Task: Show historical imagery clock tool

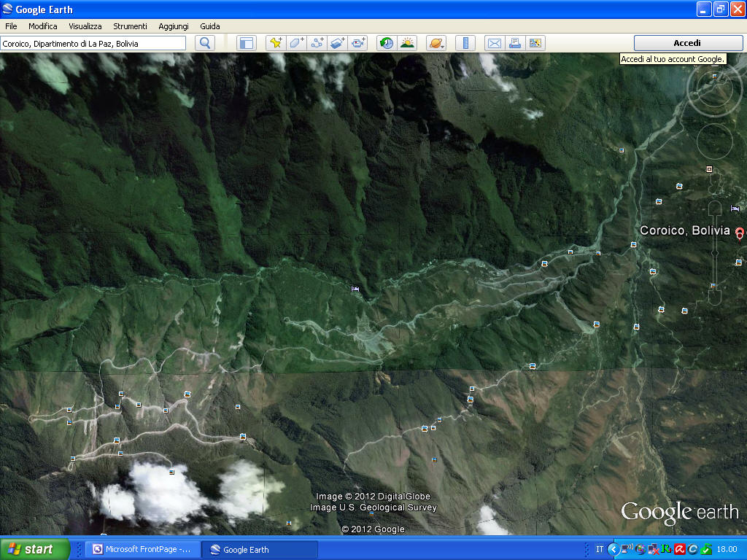Action: pos(387,43)
